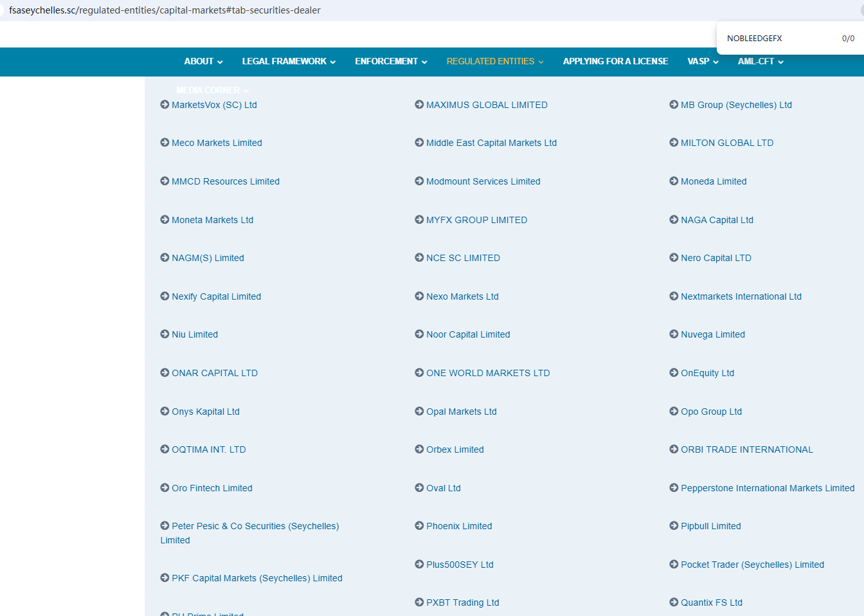Open Plus500SEY Ltd entity link

pos(460,565)
